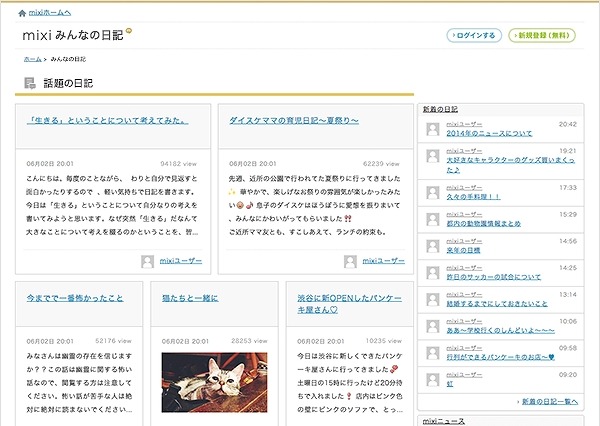Screen dimensions: 600x426
Task: Open new diary 昨日のサッカーの試合について
Action: 494,277
